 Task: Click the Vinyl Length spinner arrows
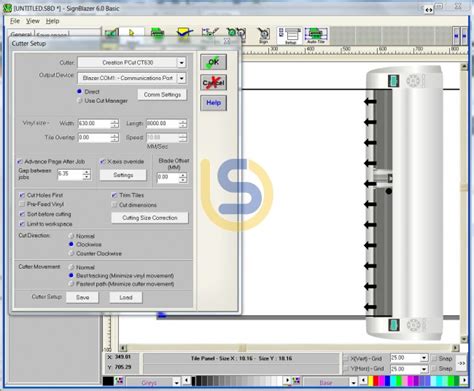click(x=183, y=124)
